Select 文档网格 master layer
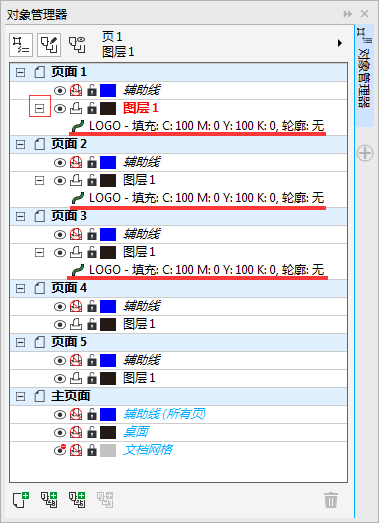Screen dimensions: 379x523 148,450
